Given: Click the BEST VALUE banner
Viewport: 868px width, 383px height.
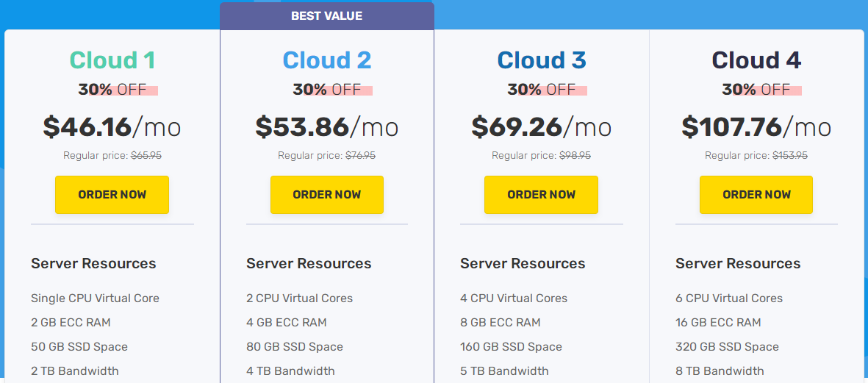Looking at the screenshot, I should coord(326,16).
